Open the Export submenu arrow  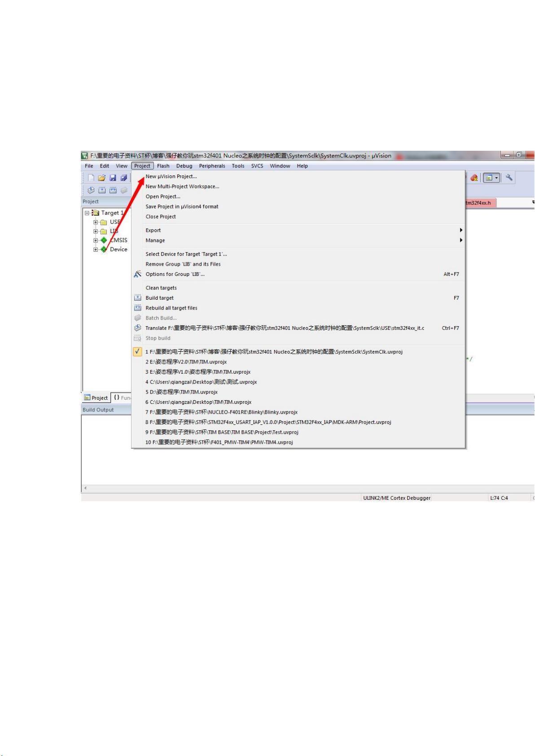point(461,230)
